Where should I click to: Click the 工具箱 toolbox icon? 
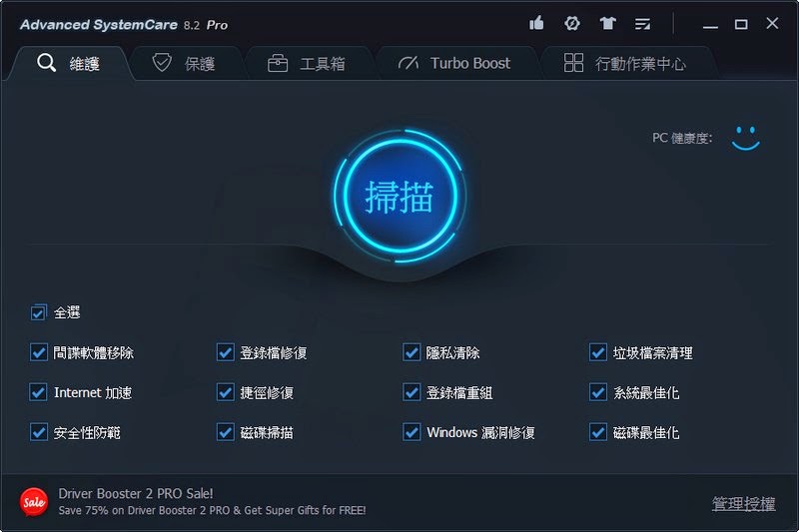click(278, 64)
